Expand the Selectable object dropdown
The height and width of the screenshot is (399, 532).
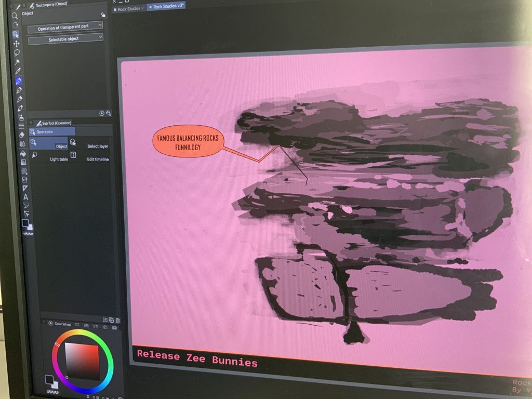click(x=65, y=38)
